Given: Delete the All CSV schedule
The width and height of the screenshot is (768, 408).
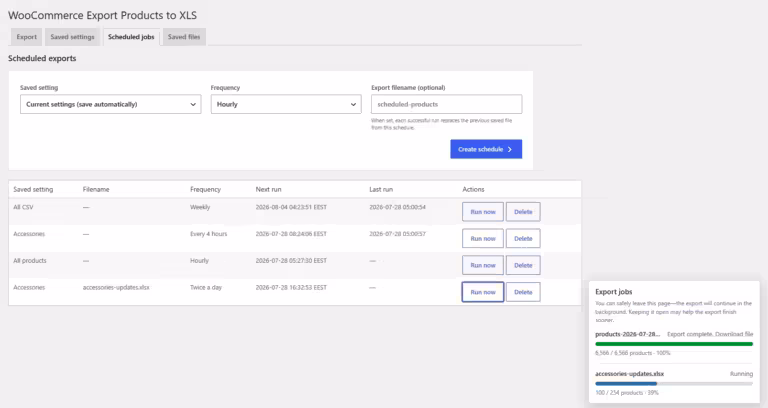Looking at the screenshot, I should [523, 212].
